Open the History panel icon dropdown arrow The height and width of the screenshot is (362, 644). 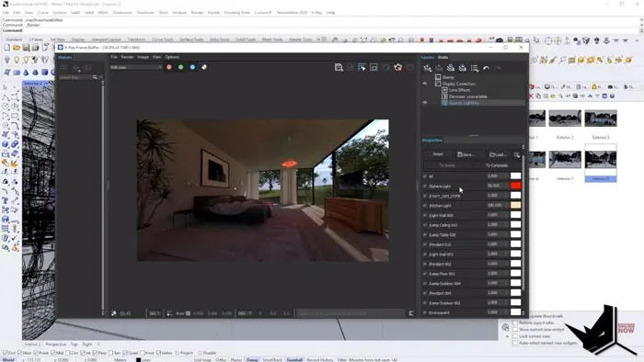(78, 71)
